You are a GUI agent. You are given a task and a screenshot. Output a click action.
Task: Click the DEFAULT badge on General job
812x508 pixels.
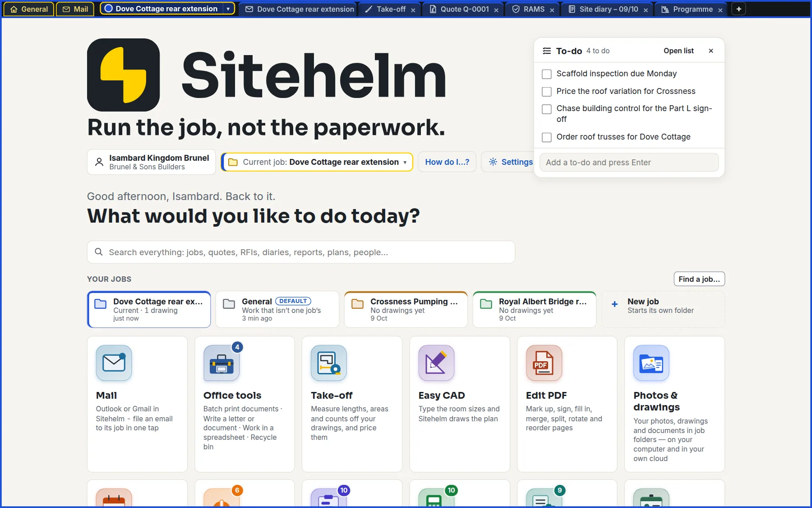[293, 301]
